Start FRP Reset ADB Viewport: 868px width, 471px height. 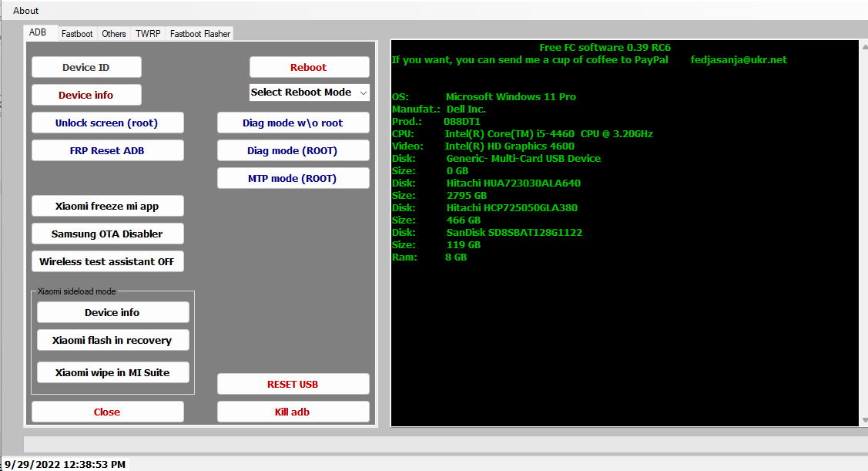click(x=107, y=150)
